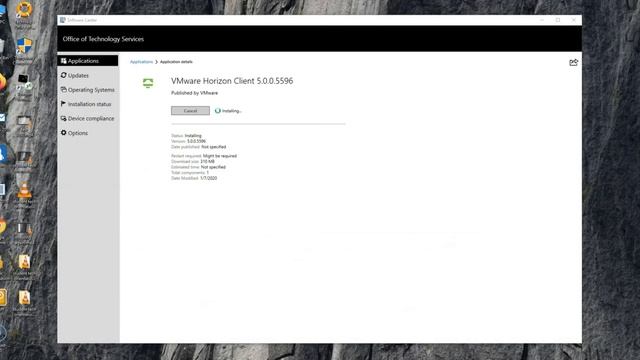Click the share icon at top right
640x360 pixels.
coord(573,62)
